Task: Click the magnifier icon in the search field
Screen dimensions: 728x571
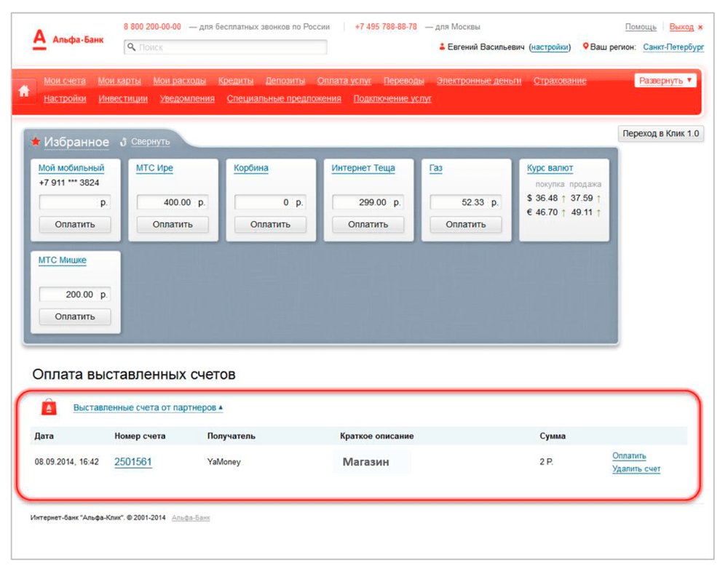Action: point(131,47)
